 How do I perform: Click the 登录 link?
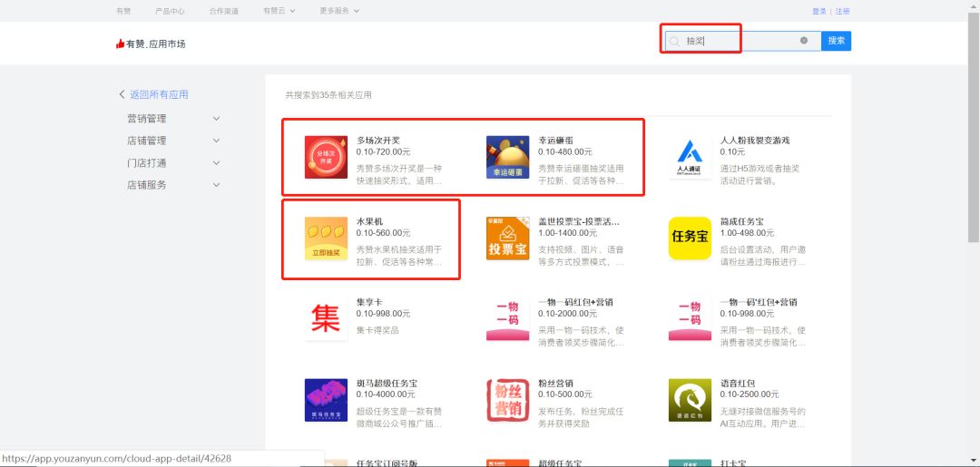[x=818, y=11]
